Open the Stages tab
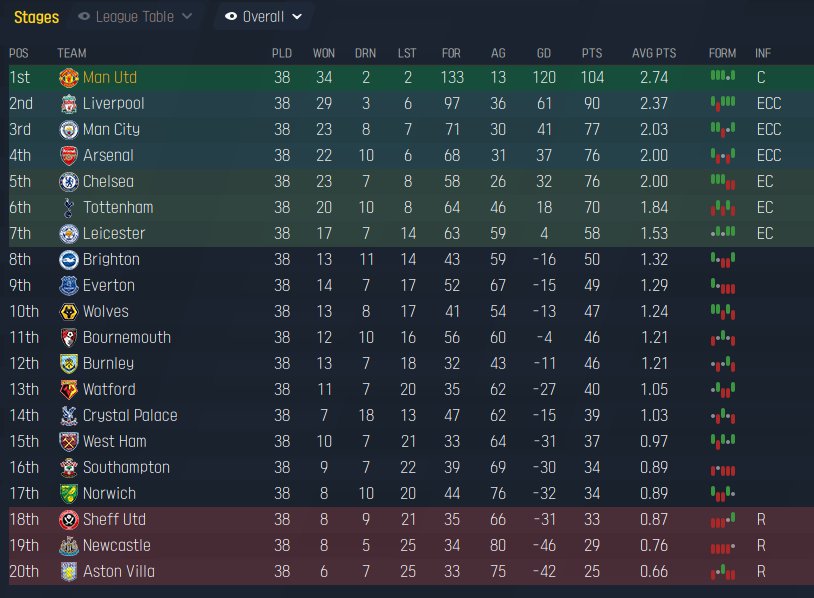This screenshot has height=598, width=814. tap(36, 17)
